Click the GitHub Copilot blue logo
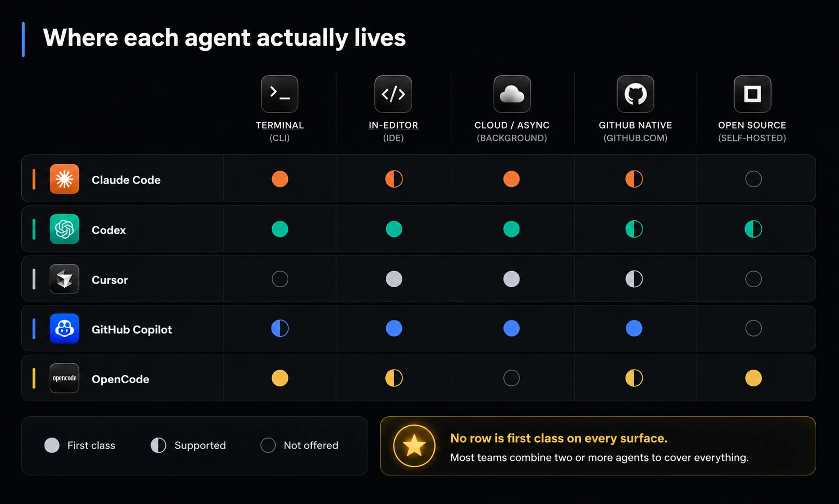The height and width of the screenshot is (504, 839). pos(64,328)
